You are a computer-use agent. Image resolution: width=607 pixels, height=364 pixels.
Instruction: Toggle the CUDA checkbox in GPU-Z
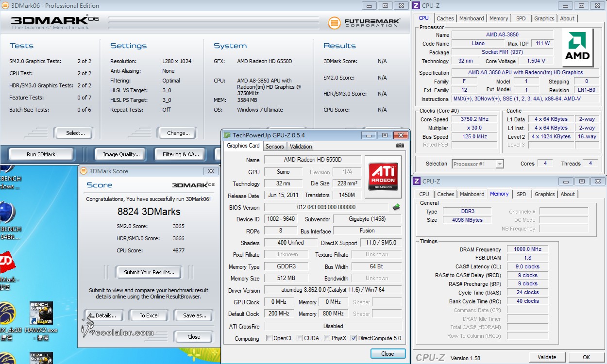tap(300, 338)
